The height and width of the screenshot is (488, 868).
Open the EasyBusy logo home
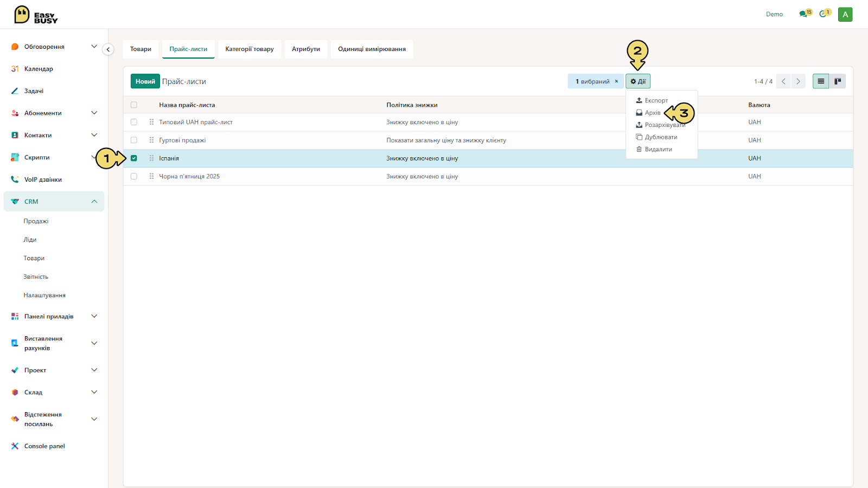point(36,15)
